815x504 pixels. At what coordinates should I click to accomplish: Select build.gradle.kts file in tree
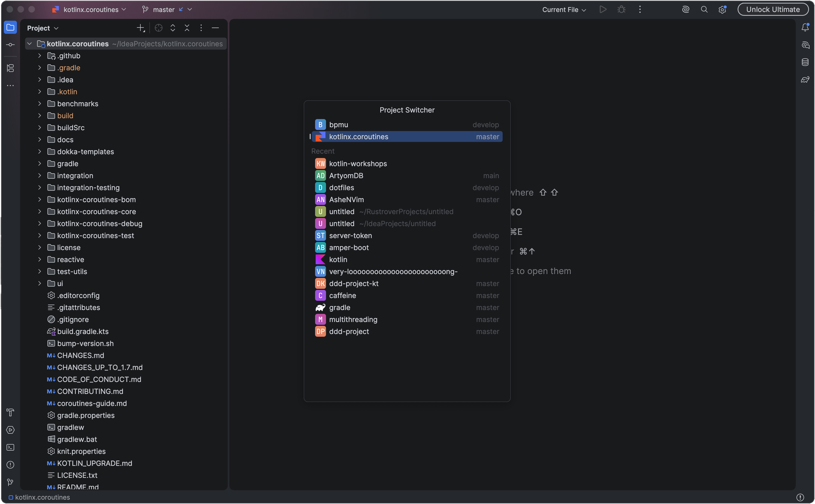[x=83, y=332]
